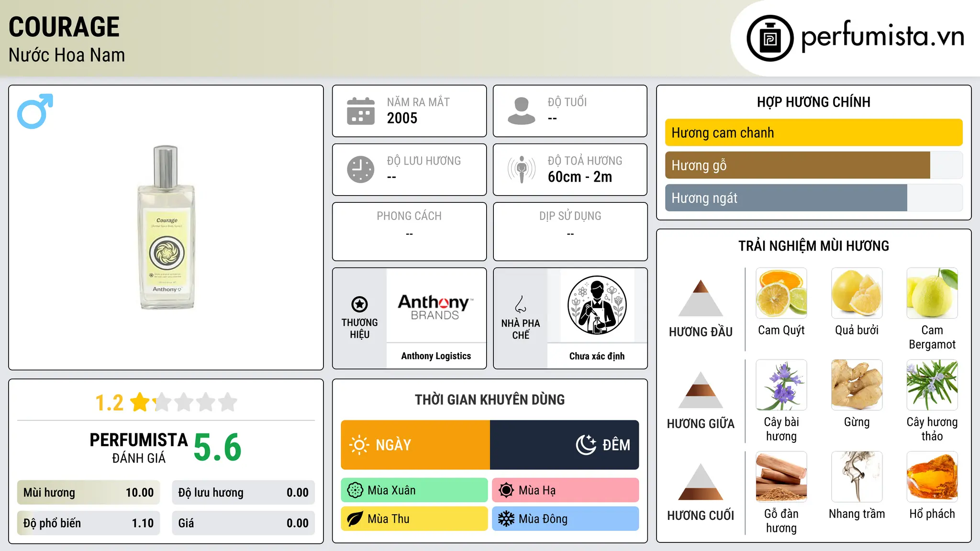980x551 pixels.
Task: Click the leaf icon for Mùa Thu
Action: pyautogui.click(x=355, y=519)
